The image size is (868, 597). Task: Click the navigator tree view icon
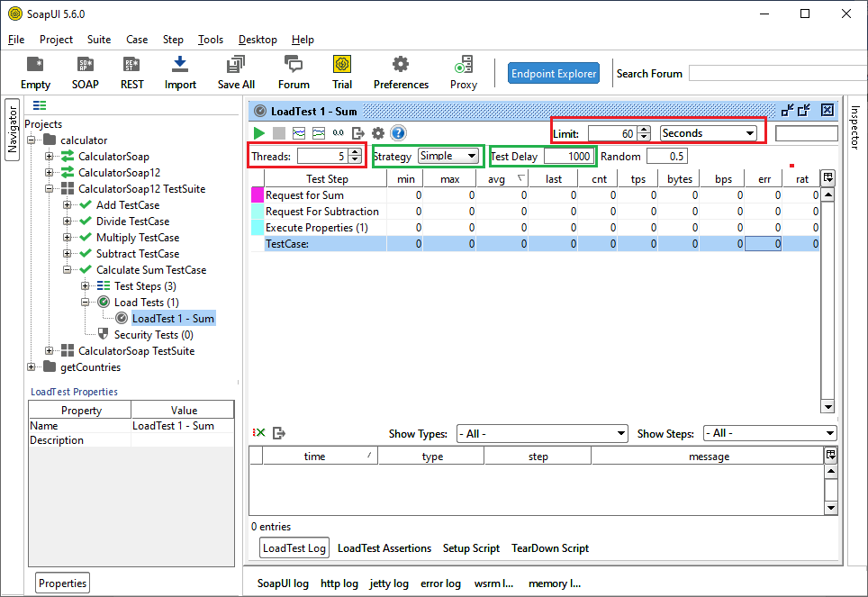click(40, 105)
